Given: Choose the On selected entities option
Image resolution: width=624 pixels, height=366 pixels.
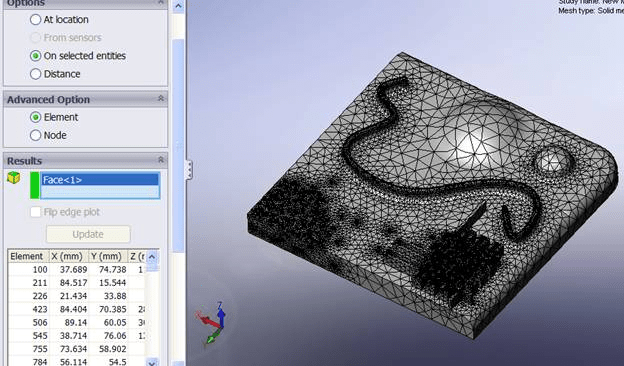Looking at the screenshot, I should pos(35,56).
